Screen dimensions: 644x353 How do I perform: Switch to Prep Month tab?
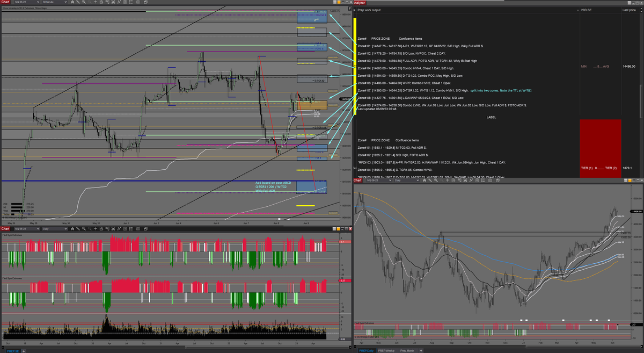point(407,350)
